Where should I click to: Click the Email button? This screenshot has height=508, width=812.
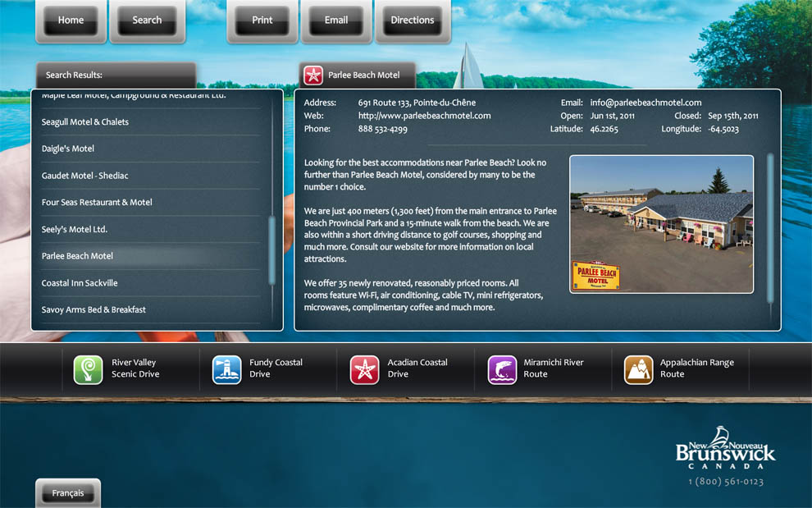coord(336,21)
